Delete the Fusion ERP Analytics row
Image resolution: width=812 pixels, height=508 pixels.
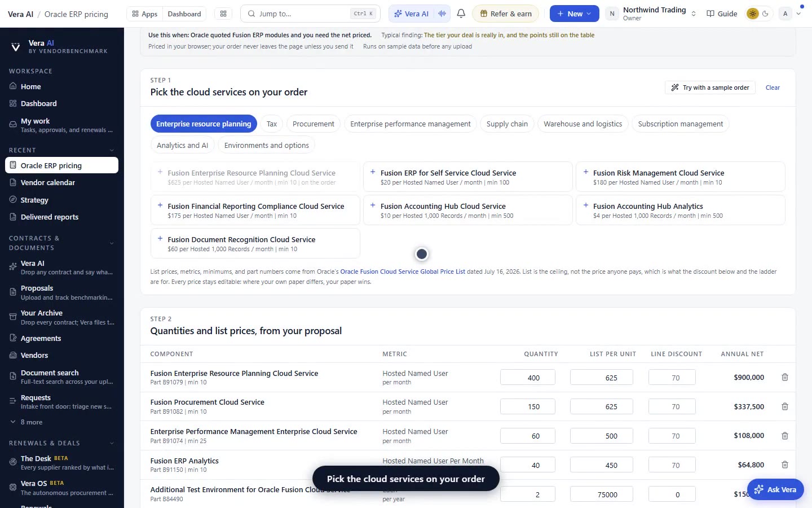tap(785, 465)
